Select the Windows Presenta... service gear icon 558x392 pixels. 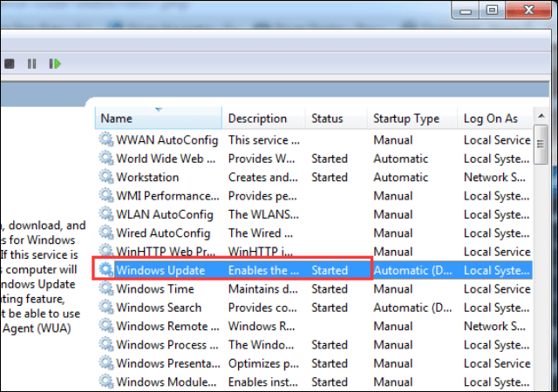pyautogui.click(x=106, y=363)
